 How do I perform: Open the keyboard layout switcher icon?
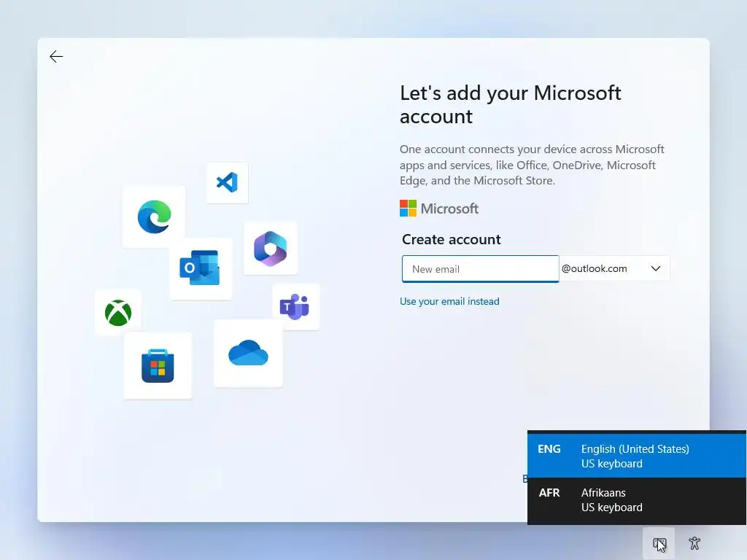(659, 543)
